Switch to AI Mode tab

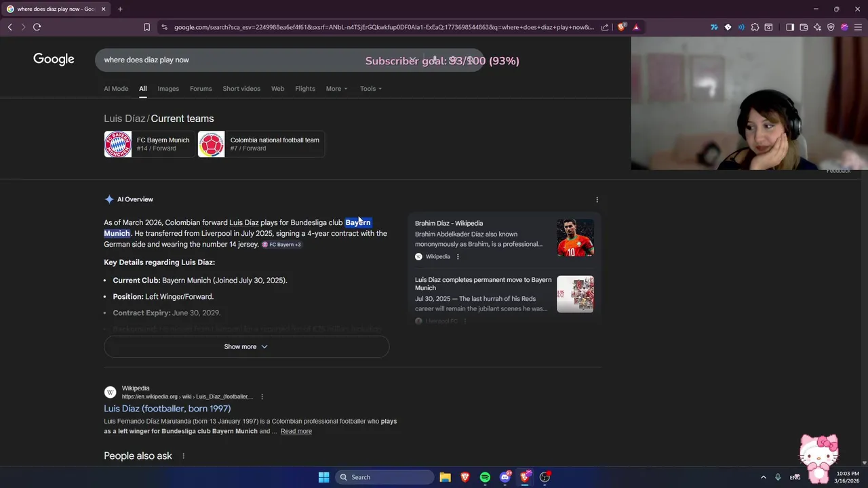(x=116, y=89)
